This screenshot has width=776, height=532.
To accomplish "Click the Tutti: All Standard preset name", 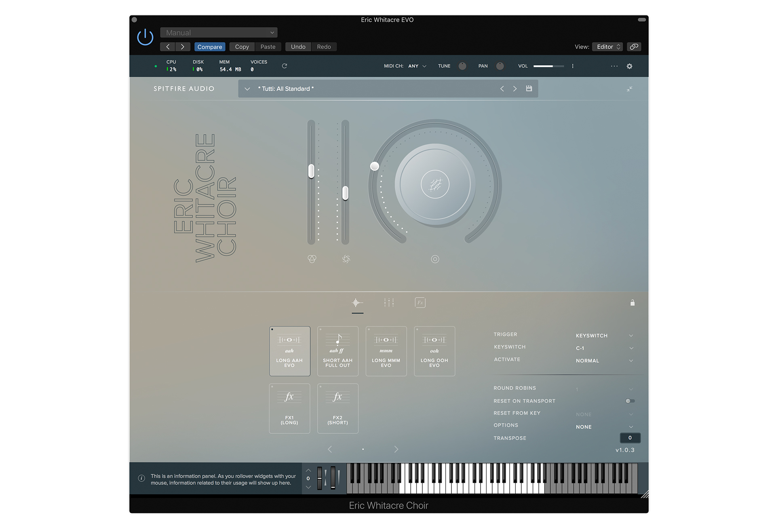I will pos(286,89).
